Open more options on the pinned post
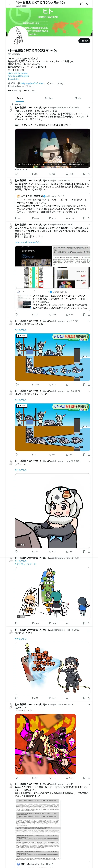This screenshot has width=98, height=868. [x=89, y=107]
